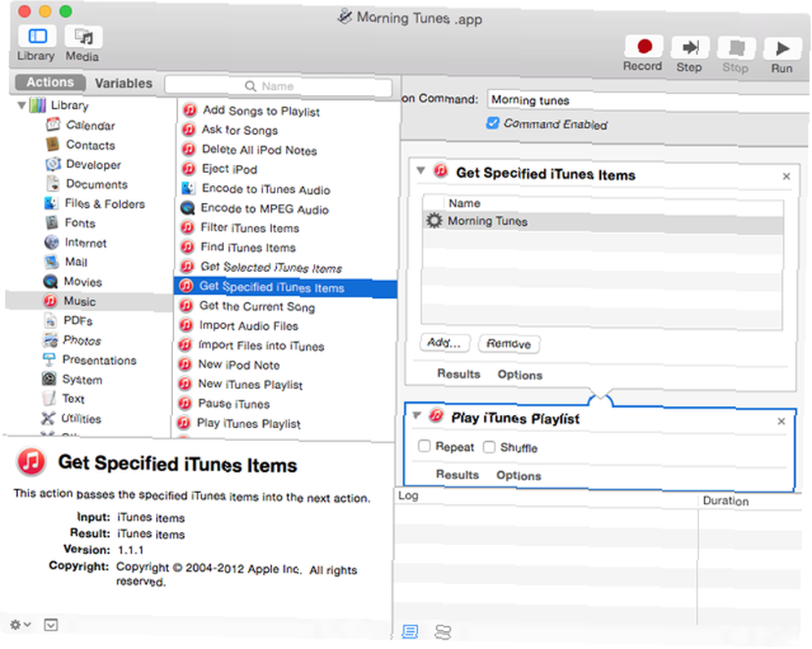Open the Media browser icon

(83, 37)
